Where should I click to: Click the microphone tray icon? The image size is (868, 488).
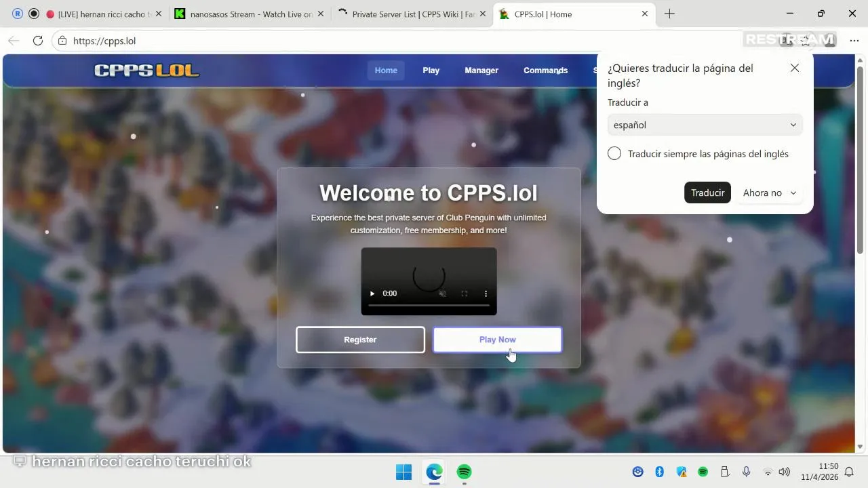pos(746,472)
